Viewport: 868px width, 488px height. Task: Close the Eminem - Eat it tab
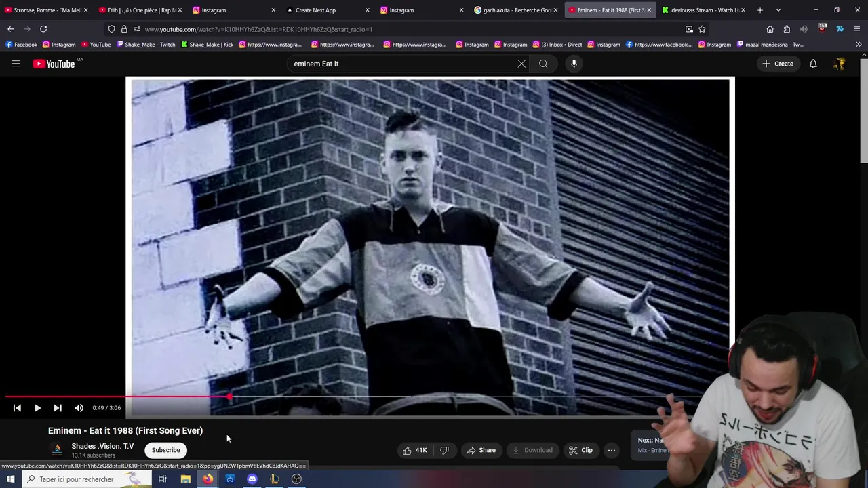(x=649, y=10)
